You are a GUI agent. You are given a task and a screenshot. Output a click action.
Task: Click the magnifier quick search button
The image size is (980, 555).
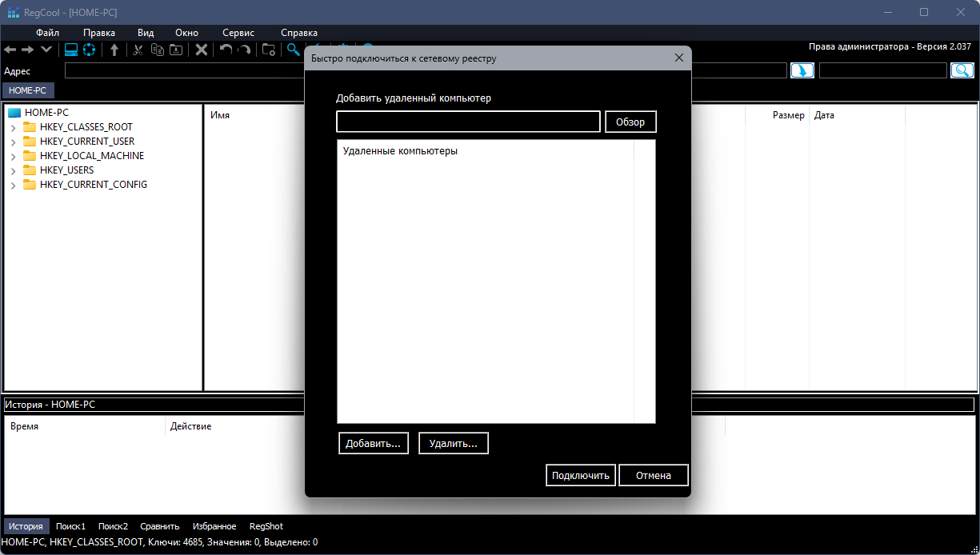pos(962,71)
